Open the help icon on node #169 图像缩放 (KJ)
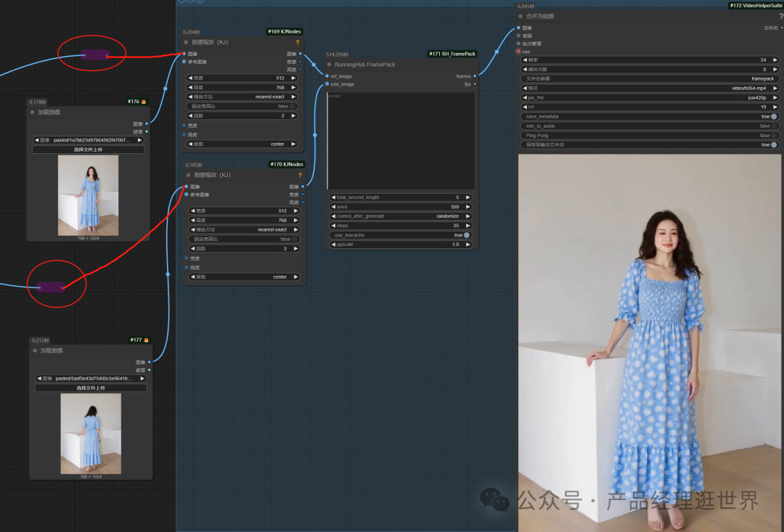This screenshot has width=784, height=532. [x=298, y=43]
